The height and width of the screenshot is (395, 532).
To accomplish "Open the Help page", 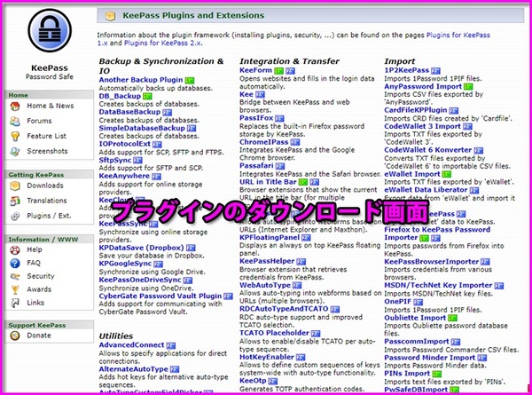I will pyautogui.click(x=35, y=249).
